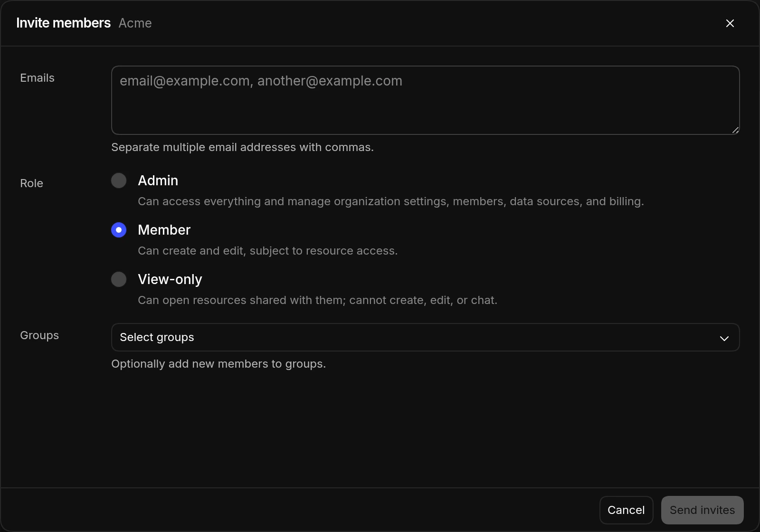Click the chevron in the Groups field
The image size is (760, 532).
(724, 338)
